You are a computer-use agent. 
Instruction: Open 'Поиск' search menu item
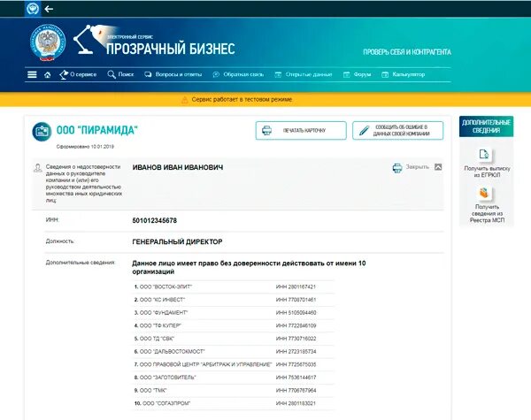126,74
